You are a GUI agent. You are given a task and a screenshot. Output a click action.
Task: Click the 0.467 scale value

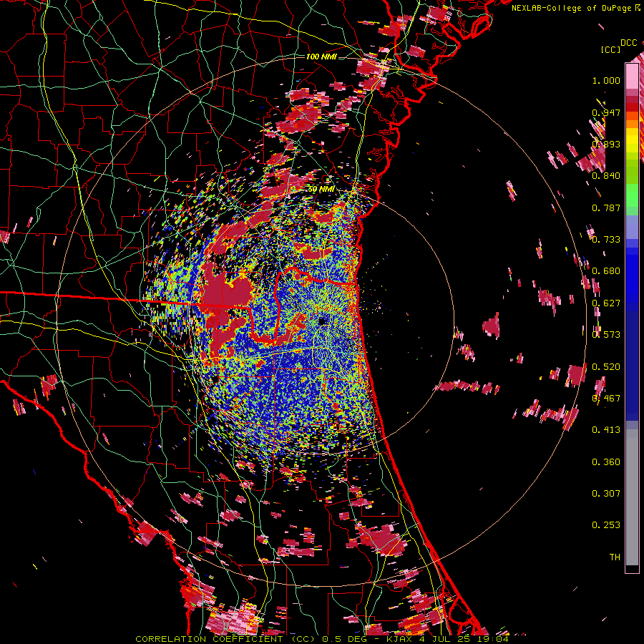point(606,398)
